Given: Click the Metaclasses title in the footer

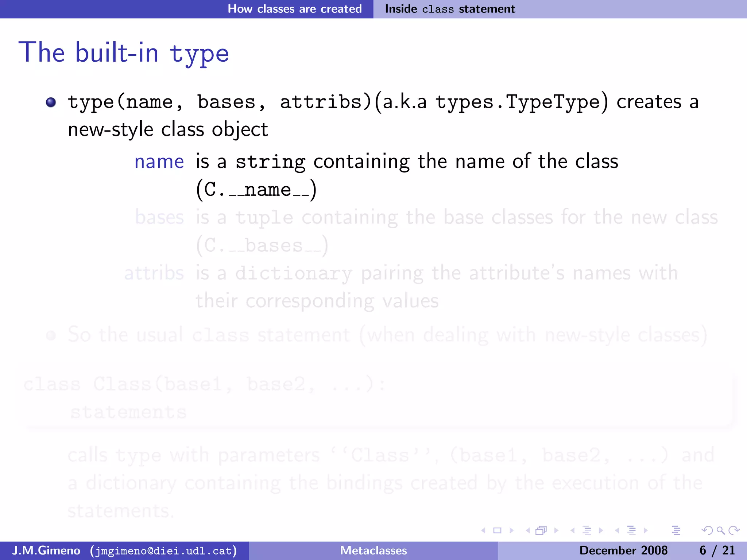Looking at the screenshot, I should (x=373, y=550).
